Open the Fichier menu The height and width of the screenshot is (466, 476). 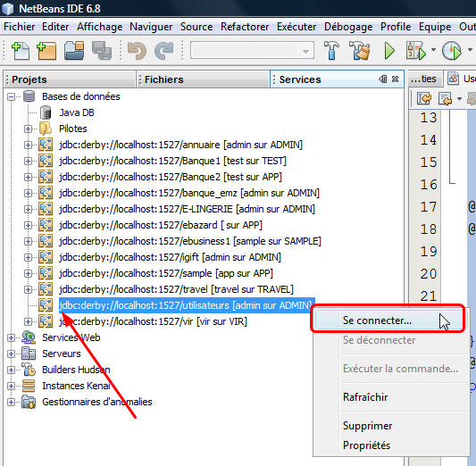pyautogui.click(x=20, y=27)
